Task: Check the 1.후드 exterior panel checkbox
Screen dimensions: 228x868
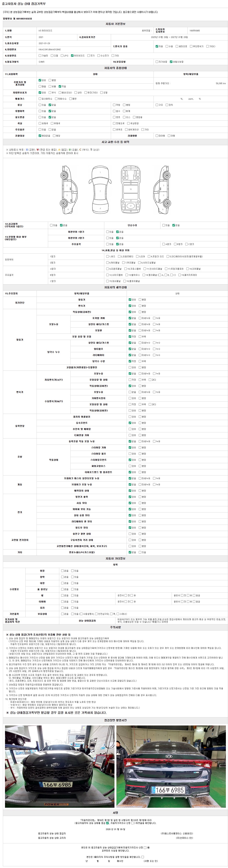Action: pyautogui.click(x=107, y=256)
